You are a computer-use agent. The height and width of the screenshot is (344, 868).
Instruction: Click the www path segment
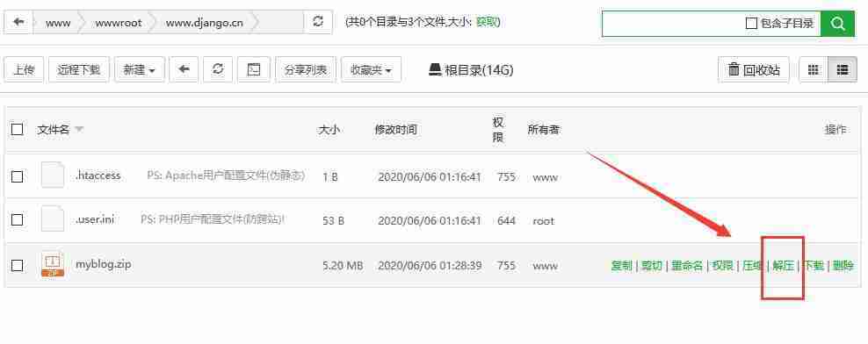58,23
